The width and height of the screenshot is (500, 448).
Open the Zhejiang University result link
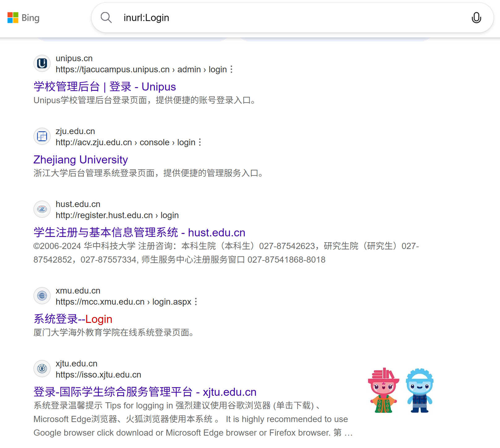pos(80,159)
